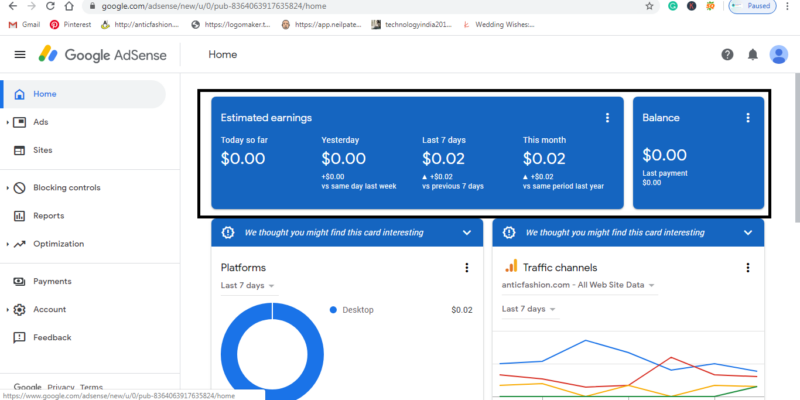Open Balance card three-dot menu

click(x=748, y=118)
